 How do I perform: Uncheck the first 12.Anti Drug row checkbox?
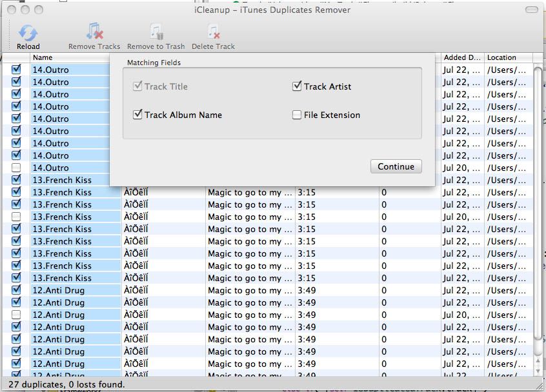pyautogui.click(x=16, y=290)
